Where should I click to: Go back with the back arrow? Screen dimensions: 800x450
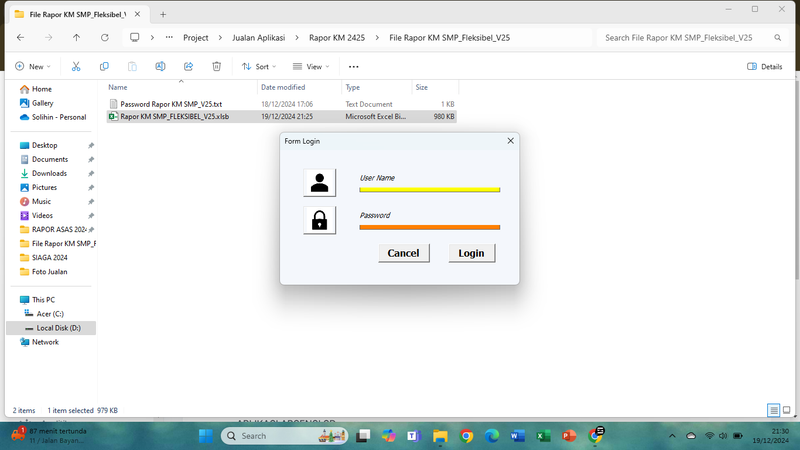pyautogui.click(x=20, y=37)
